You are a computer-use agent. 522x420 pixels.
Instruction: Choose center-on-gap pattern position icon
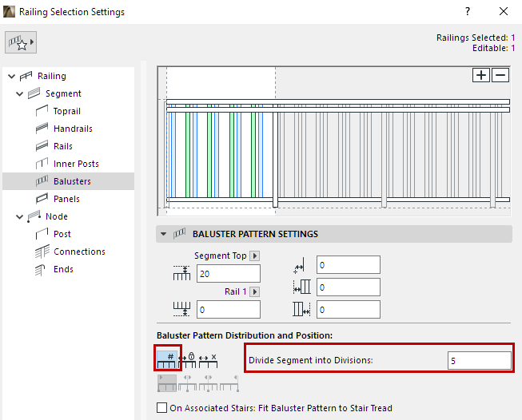(x=208, y=383)
